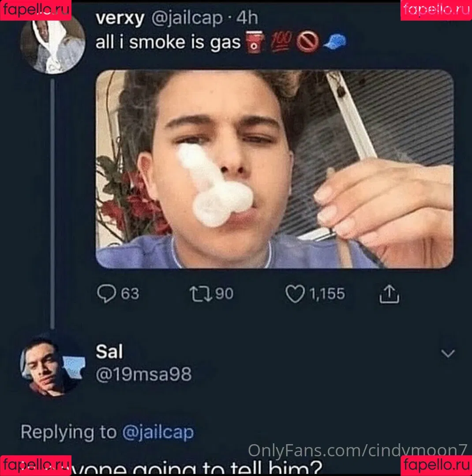472x476 pixels.
Task: Open the @19msa98 handle
Action: (x=144, y=374)
